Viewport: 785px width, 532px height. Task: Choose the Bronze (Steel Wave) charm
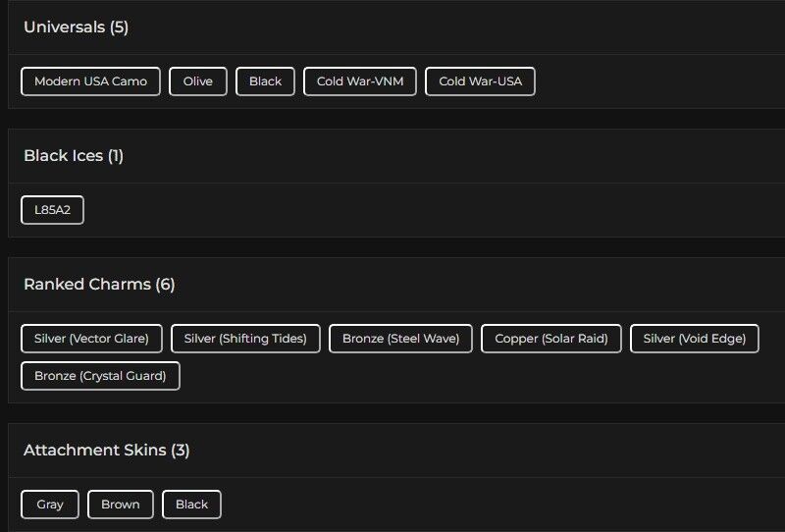[400, 339]
